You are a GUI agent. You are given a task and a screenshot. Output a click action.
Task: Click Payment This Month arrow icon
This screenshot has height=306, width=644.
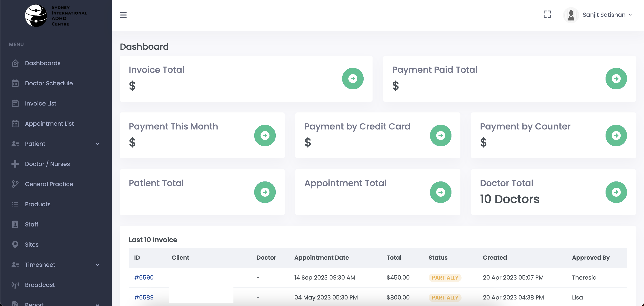tap(265, 136)
